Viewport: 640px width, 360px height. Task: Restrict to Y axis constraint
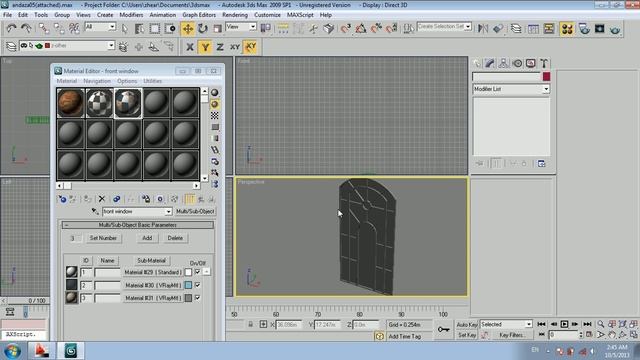pos(205,47)
